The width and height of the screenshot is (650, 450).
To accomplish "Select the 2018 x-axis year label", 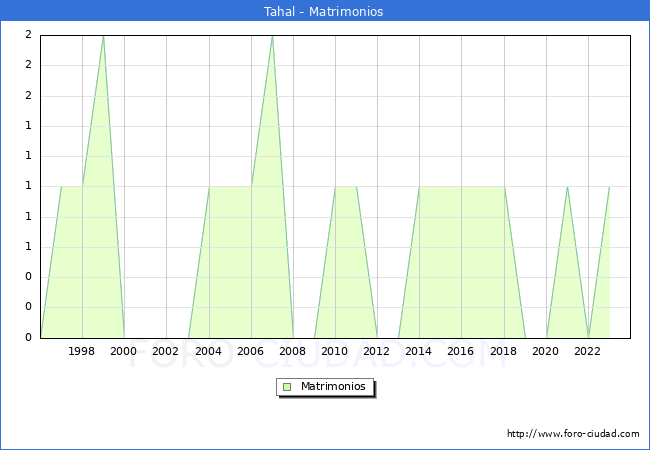I will (503, 351).
